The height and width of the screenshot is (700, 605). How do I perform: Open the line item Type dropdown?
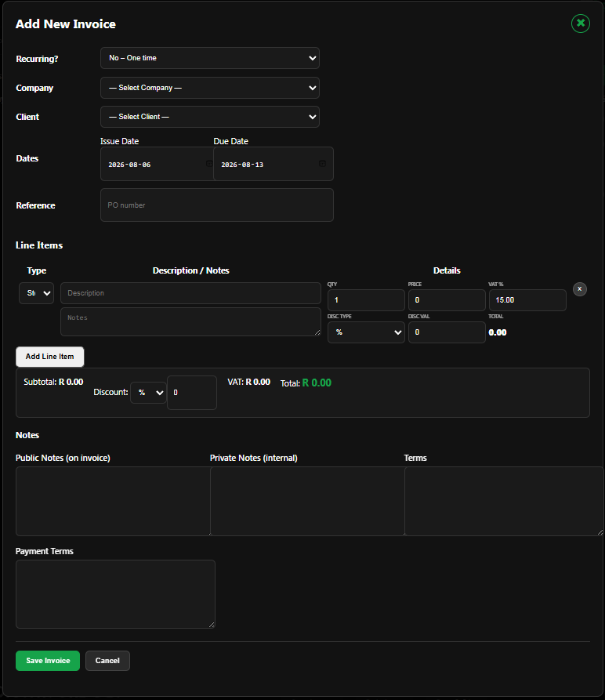click(37, 293)
